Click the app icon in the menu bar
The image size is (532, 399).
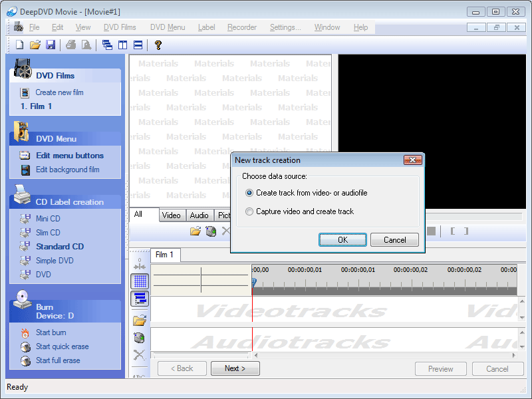pos(19,27)
